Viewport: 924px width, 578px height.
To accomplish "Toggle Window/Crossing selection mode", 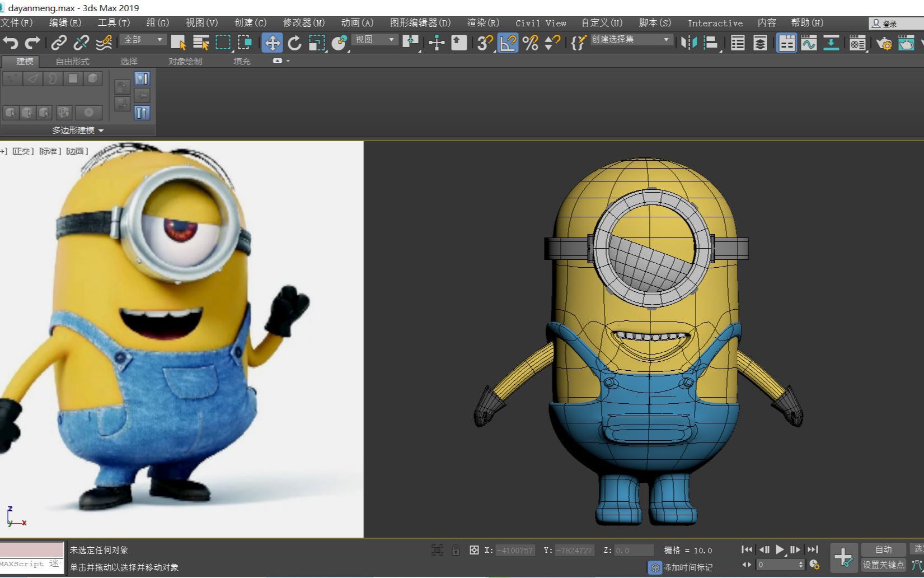I will [245, 42].
